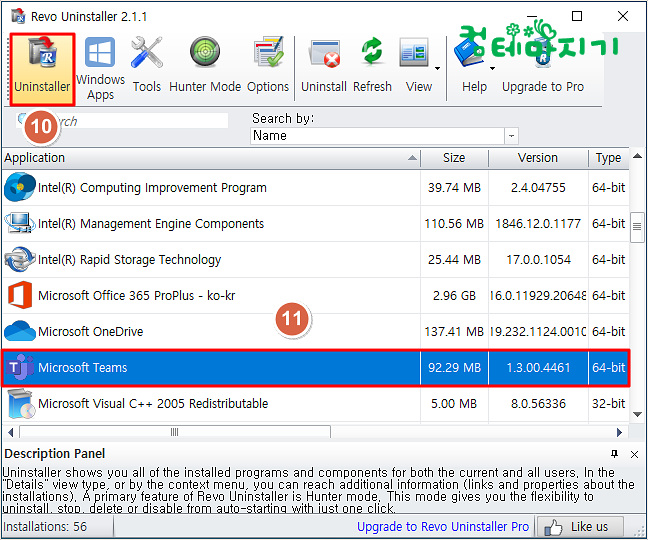
Task: Click the Microsoft Office icon
Action: pyautogui.click(x=20, y=295)
